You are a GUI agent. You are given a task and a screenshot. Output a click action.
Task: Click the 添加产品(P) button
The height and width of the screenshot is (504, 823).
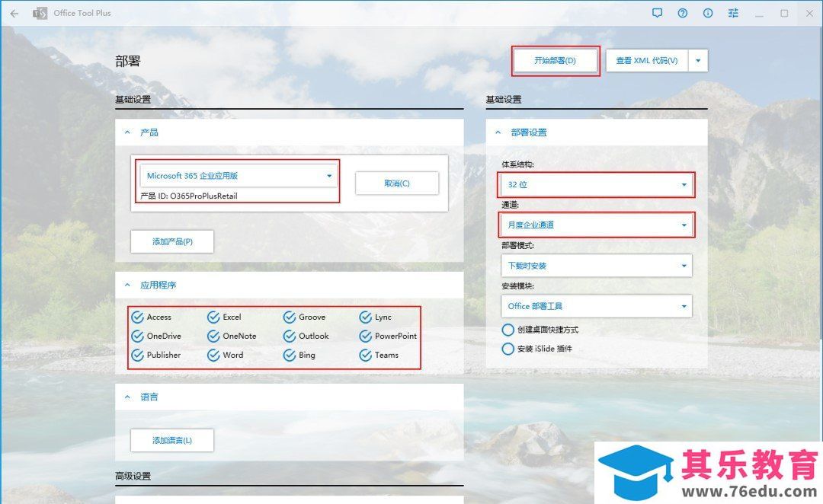tap(172, 242)
